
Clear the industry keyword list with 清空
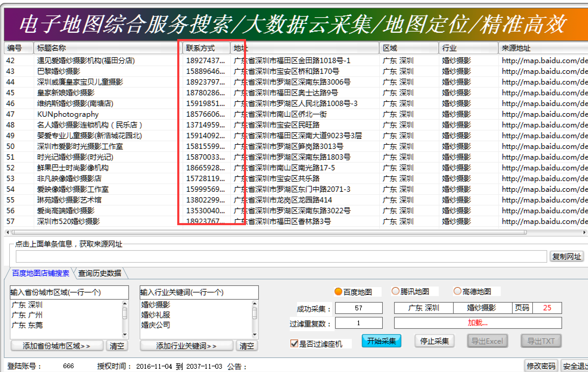246,346
